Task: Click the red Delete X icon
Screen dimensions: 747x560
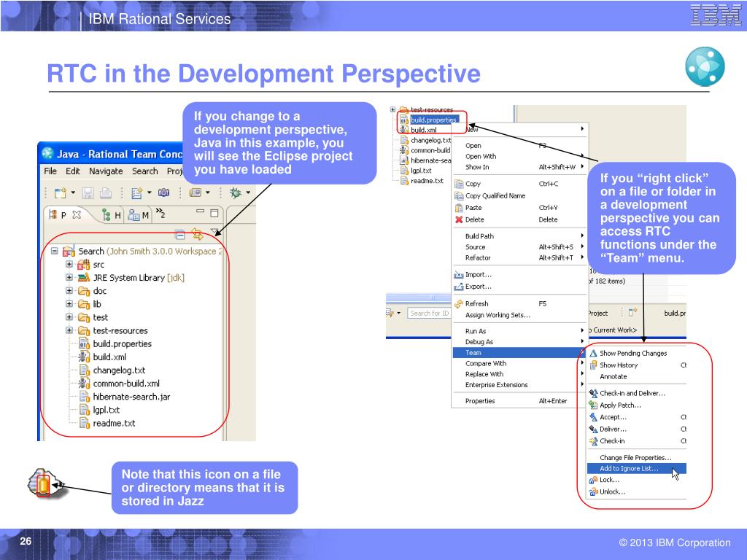Action: pyautogui.click(x=459, y=219)
